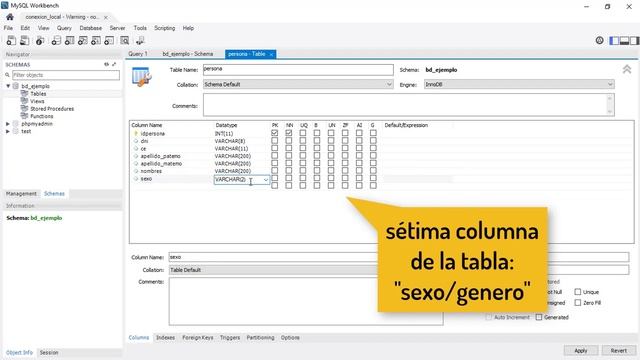Viewport: 640px width, 360px height.
Task: Enable the Generated checkbox
Action: [x=539, y=317]
